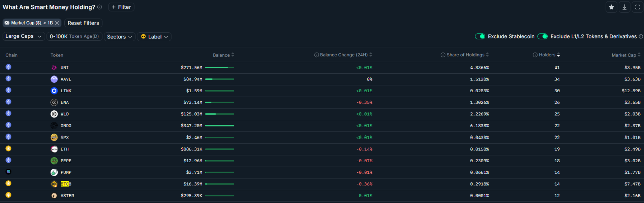
Task: Click the info icon beside the title
Action: coord(100,7)
